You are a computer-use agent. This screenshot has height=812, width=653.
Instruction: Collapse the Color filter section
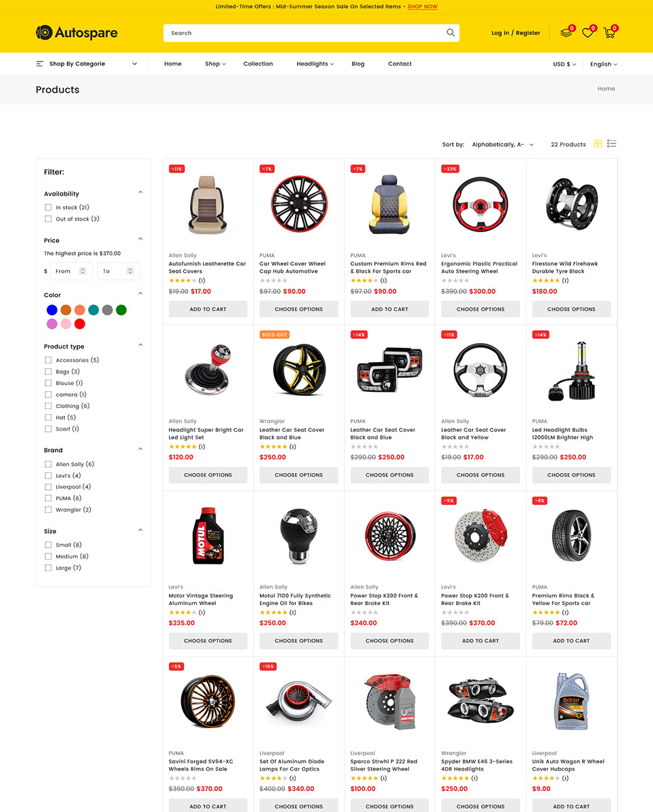point(141,294)
